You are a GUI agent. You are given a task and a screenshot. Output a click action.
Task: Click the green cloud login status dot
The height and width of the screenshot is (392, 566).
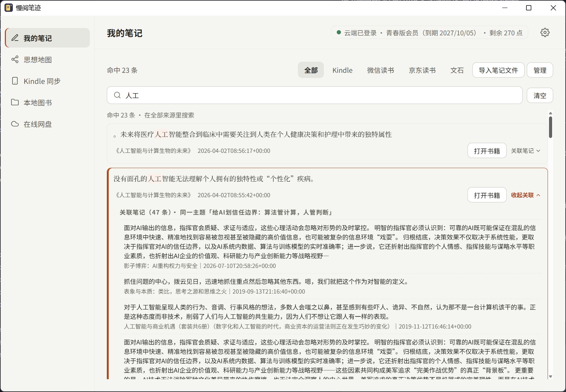point(339,33)
